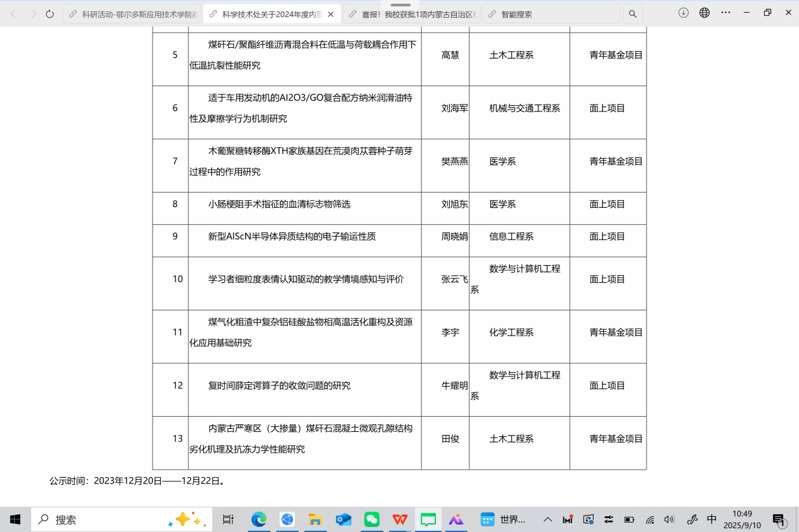Click the back navigation arrow
This screenshot has height=532, width=799.
tap(14, 13)
